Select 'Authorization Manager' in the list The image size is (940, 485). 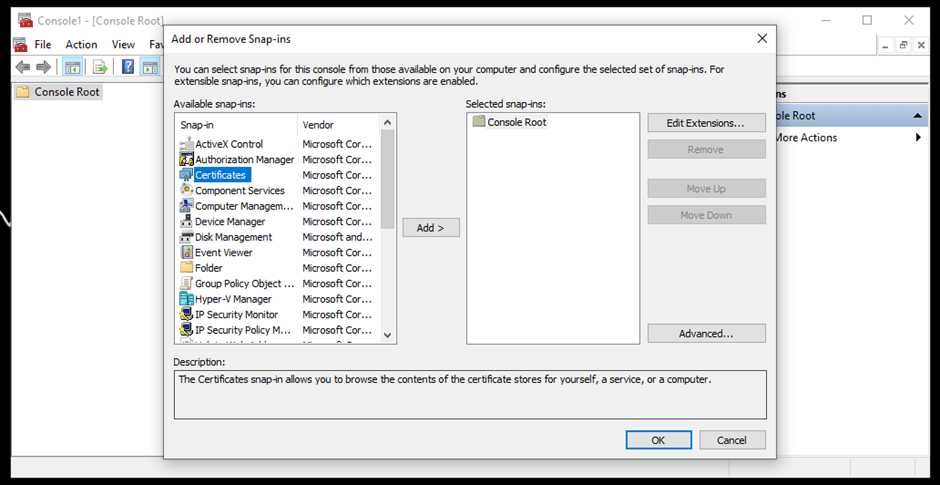coord(245,159)
